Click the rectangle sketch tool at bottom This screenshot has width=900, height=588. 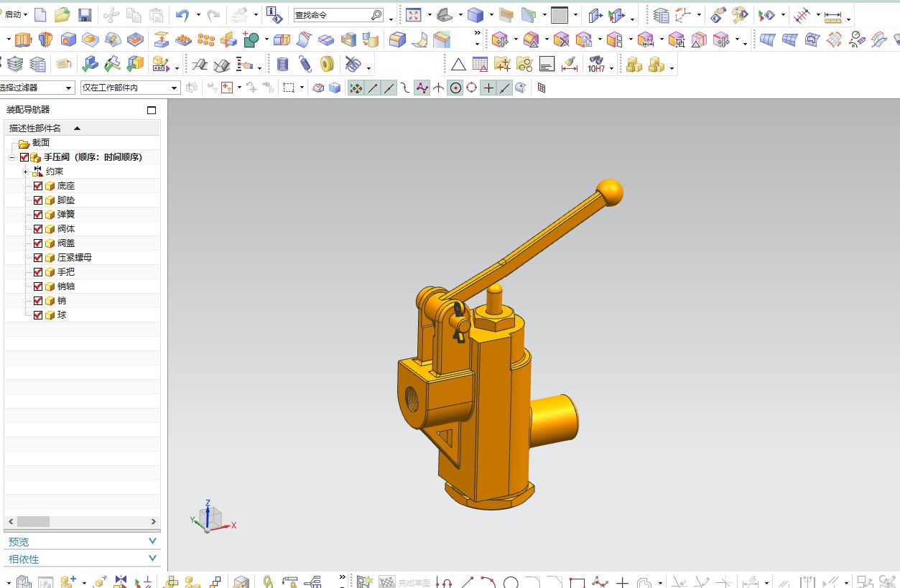coord(577,582)
